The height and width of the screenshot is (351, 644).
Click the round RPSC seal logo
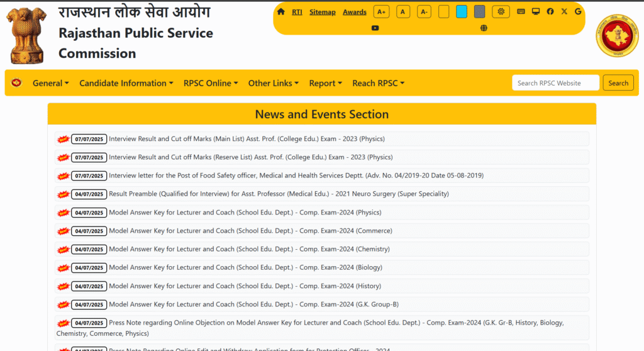[x=617, y=36]
